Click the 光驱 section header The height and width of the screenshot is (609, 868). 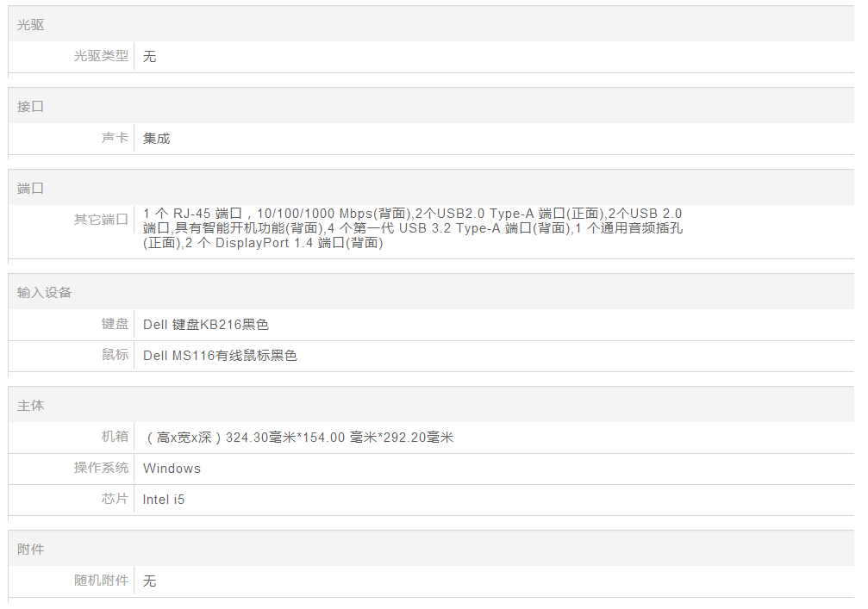(x=31, y=25)
